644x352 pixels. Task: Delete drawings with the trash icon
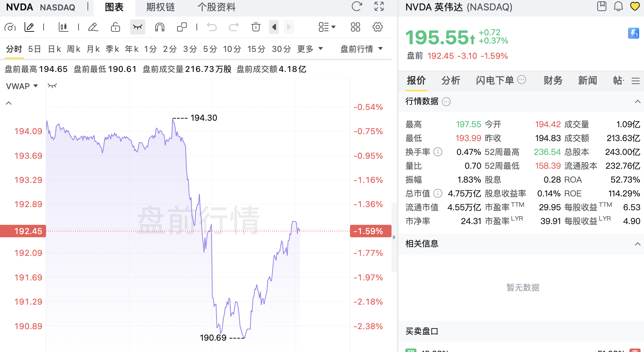tap(256, 27)
